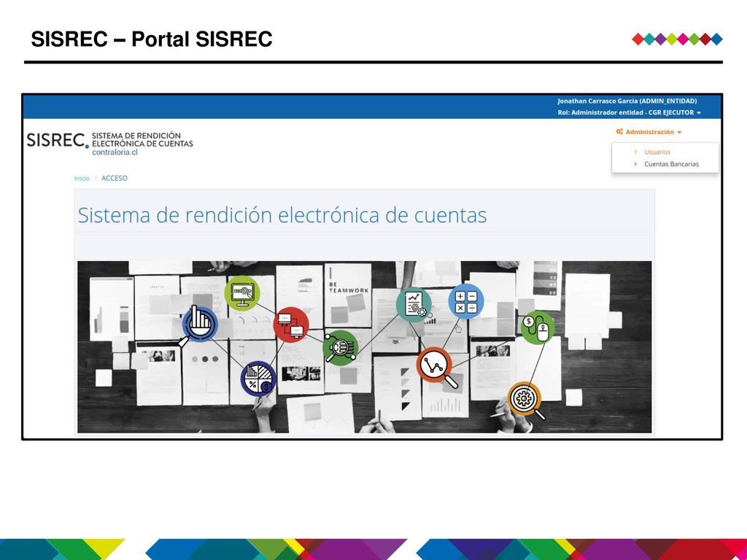Click the heading Sistema de rendición electrónica de cuentas
Image resolution: width=747 pixels, height=560 pixels.
(x=282, y=215)
